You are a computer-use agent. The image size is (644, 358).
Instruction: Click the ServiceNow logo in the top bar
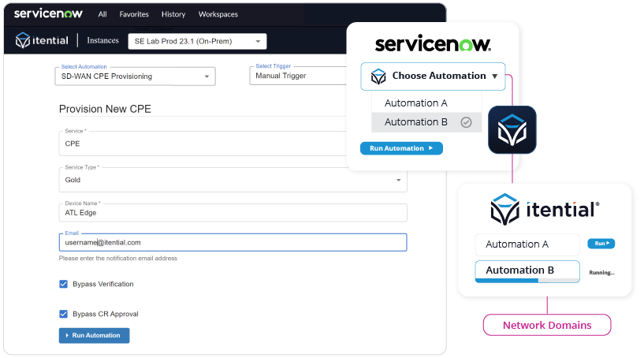click(49, 13)
